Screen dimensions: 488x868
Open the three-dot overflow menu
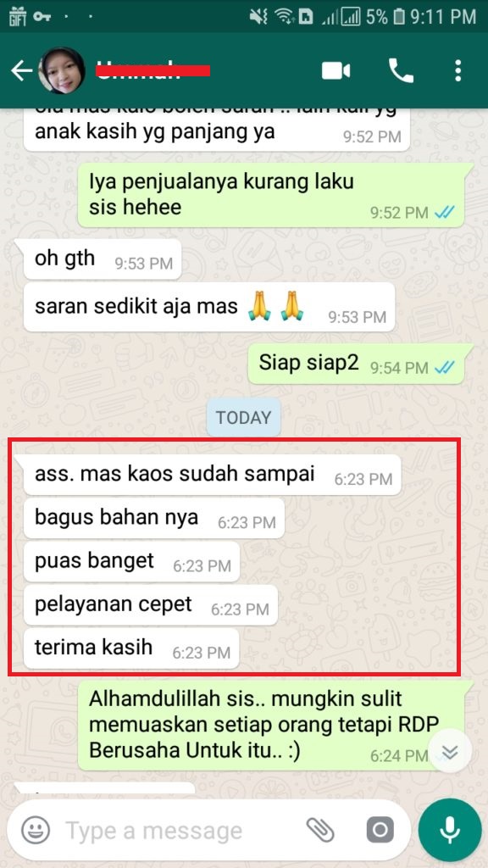tap(457, 71)
